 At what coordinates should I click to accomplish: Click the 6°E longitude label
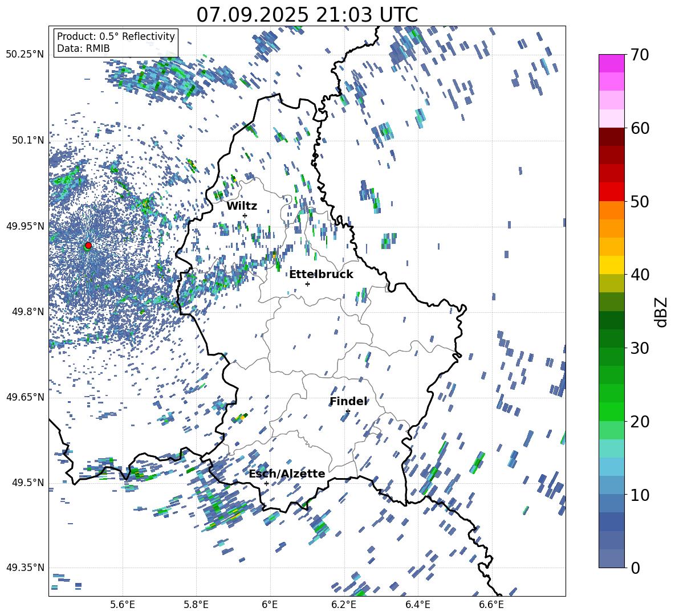270,605
